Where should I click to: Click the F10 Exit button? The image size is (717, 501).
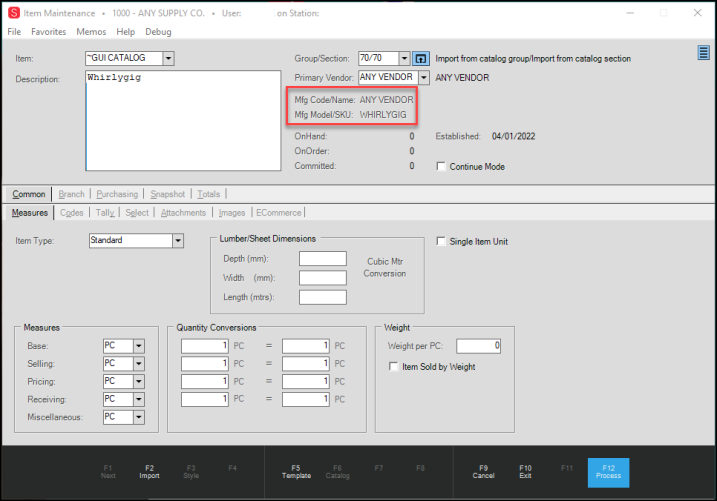click(525, 472)
